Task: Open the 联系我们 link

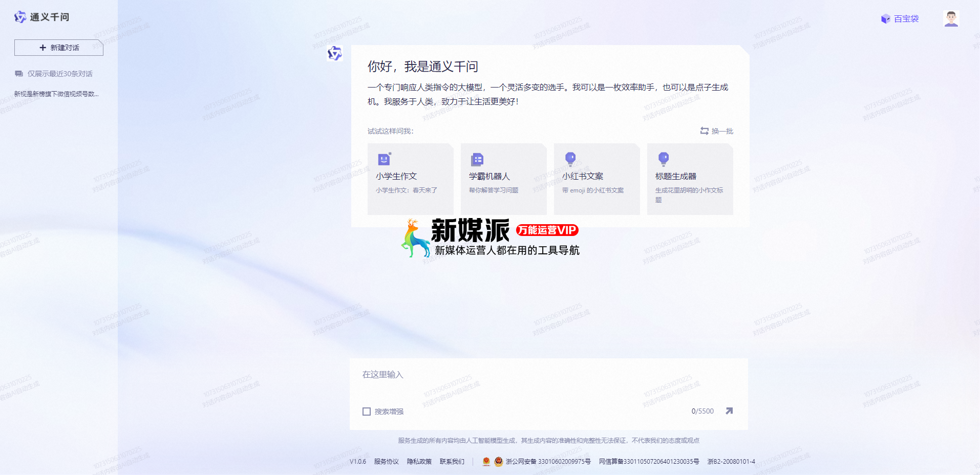Action: 452,462
